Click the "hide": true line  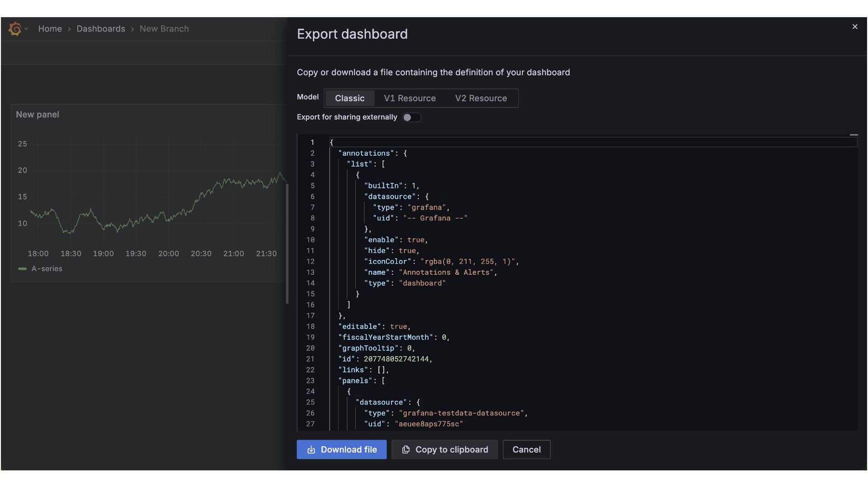[392, 251]
